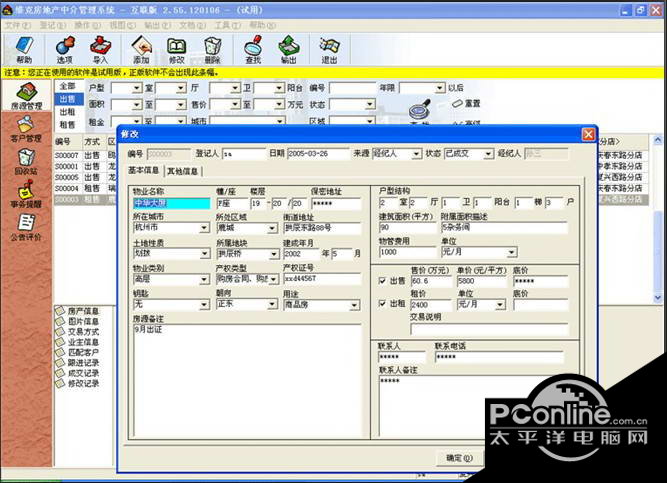Select 跟进记录 in the lower-left list
Screen dimensions: 667x483
point(78,363)
